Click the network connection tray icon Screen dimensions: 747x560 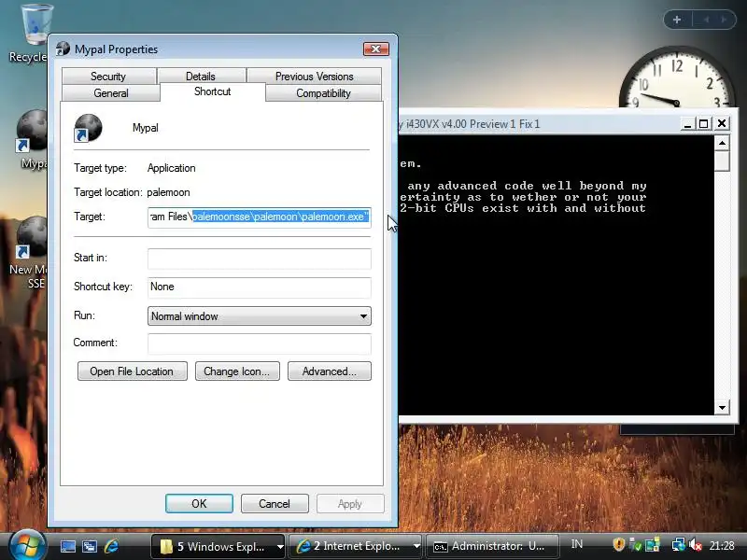(x=679, y=544)
